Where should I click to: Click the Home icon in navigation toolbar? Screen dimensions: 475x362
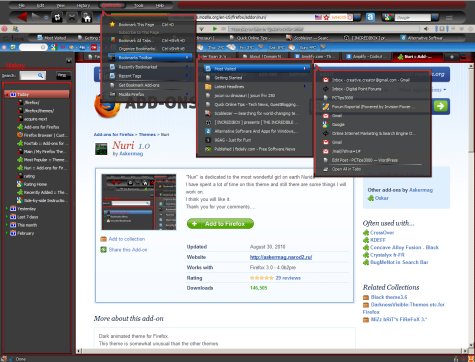pyautogui.click(x=87, y=17)
